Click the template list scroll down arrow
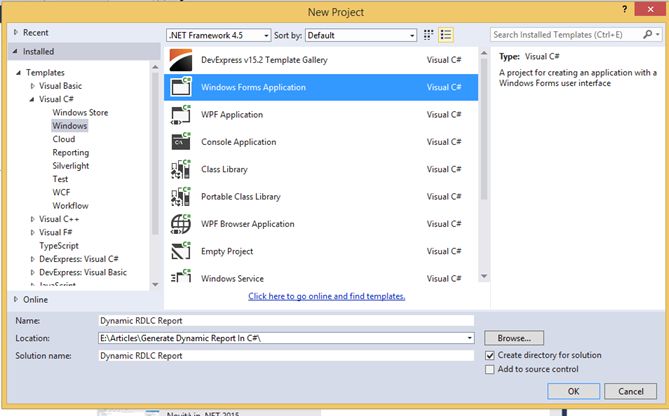The height and width of the screenshot is (416, 669). tap(484, 276)
